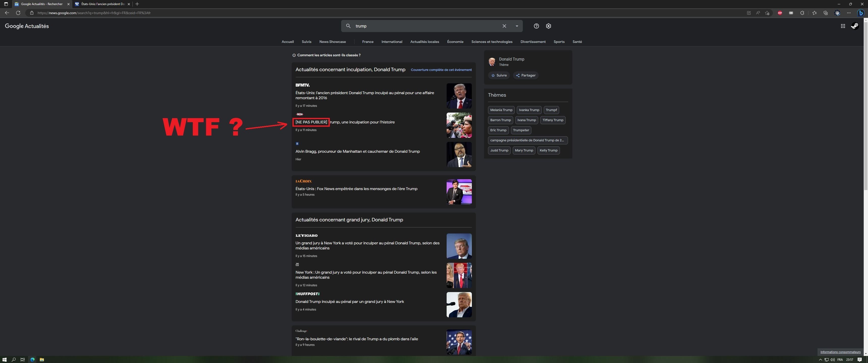Open the Économie section
Image resolution: width=868 pixels, height=363 pixels.
tap(455, 42)
